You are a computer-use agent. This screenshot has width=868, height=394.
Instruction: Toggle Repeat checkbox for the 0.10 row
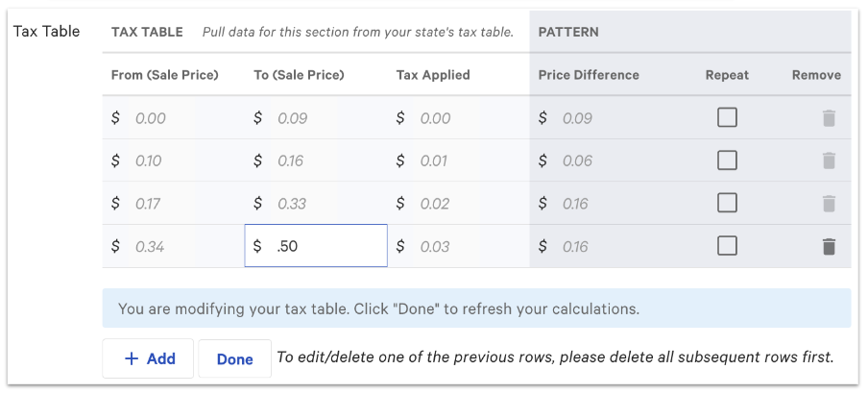coord(727,160)
